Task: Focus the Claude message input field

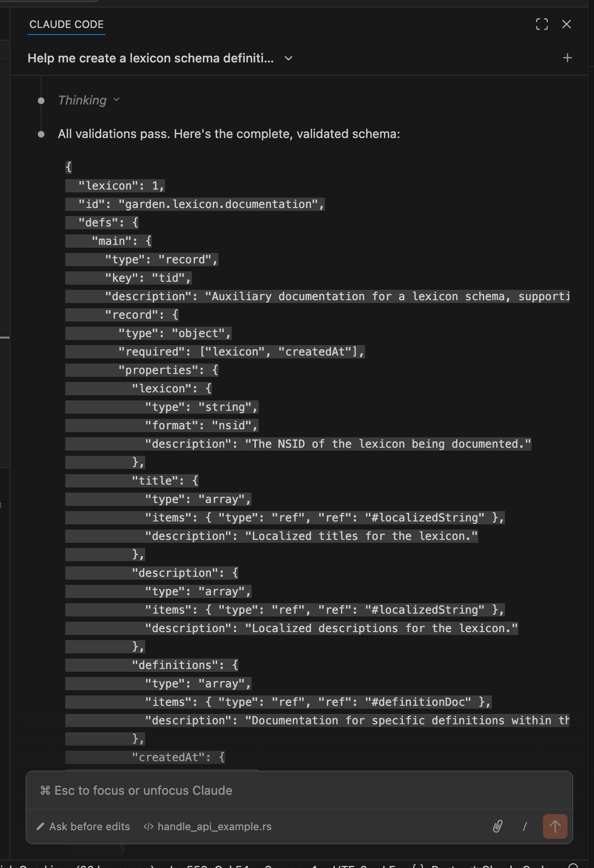Action: coord(299,790)
